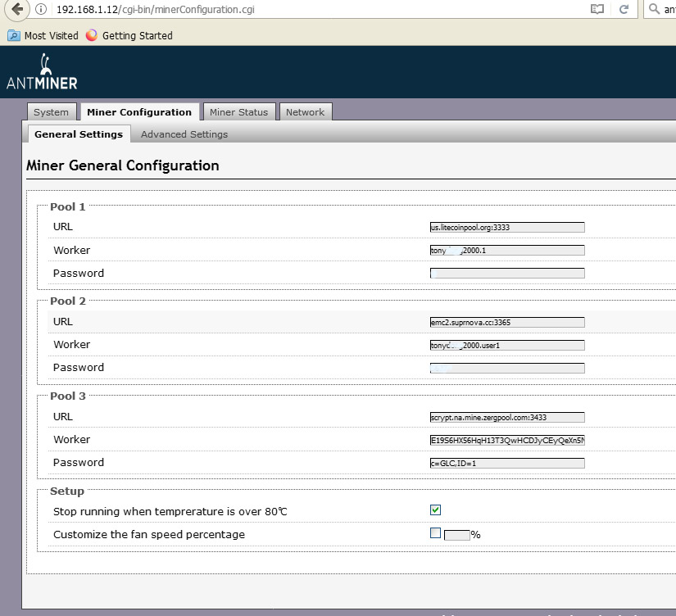Open the Miner Status tab
Image resolution: width=676 pixels, height=616 pixels.
click(x=238, y=112)
